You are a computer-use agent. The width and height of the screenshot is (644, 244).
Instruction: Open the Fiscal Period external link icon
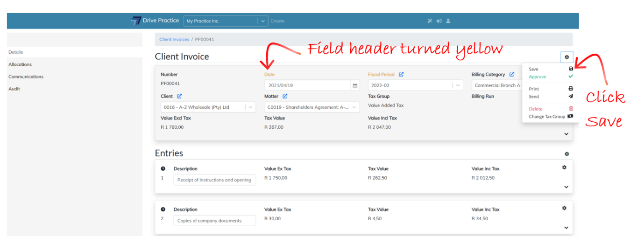pyautogui.click(x=401, y=74)
